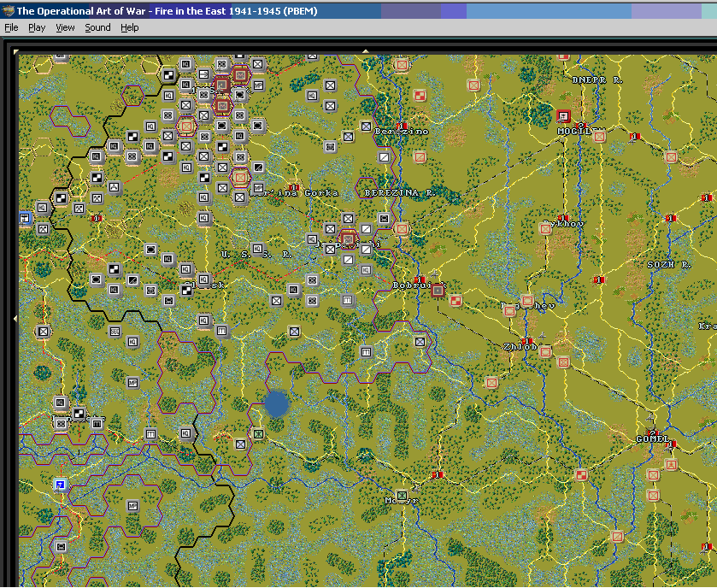Open the View menu
The width and height of the screenshot is (717, 588).
[65, 28]
